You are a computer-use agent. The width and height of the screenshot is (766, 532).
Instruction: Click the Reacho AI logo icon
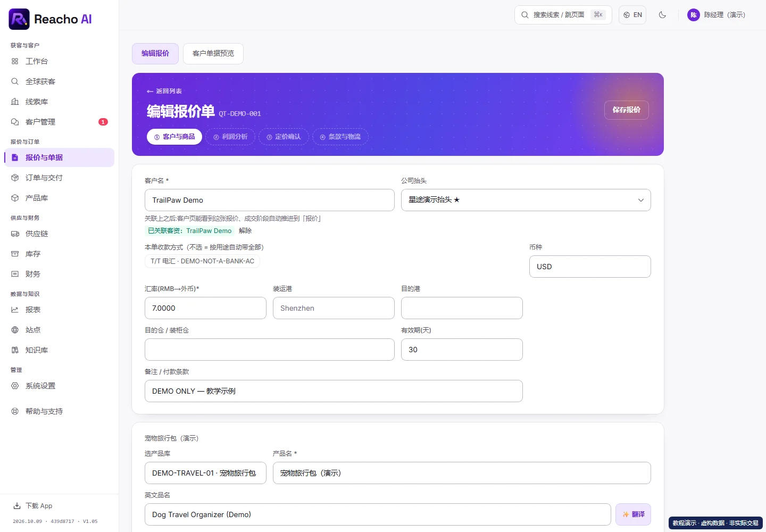[x=19, y=19]
